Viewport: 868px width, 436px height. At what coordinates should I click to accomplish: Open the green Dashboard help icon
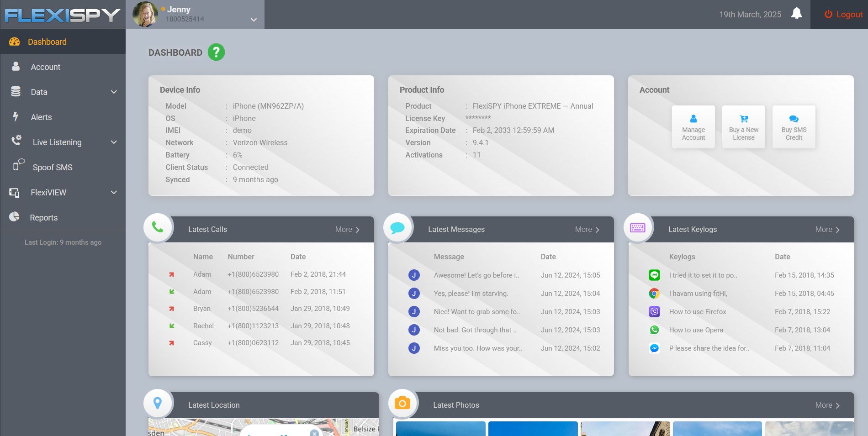tap(216, 52)
